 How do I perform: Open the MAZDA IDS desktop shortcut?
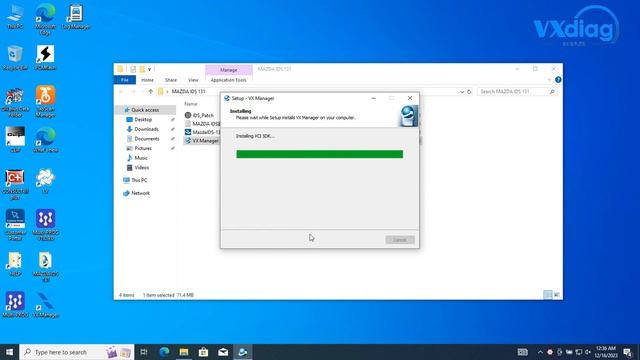tap(45, 267)
